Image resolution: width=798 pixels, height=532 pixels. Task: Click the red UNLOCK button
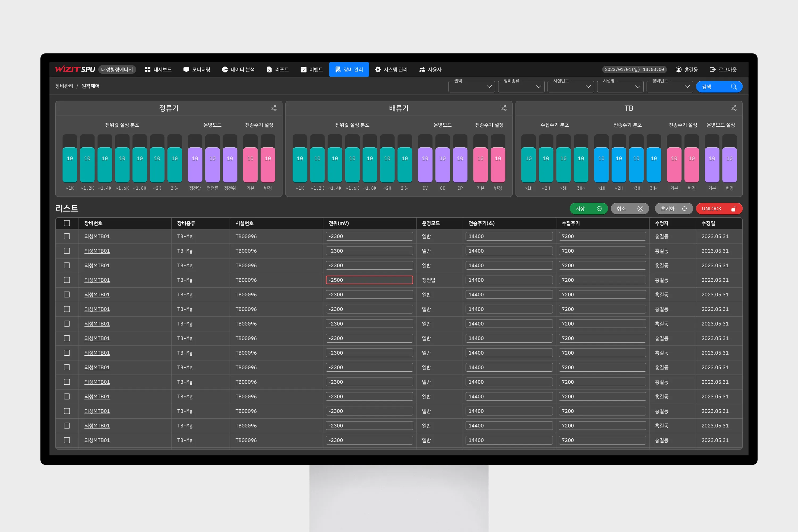pyautogui.click(x=719, y=209)
